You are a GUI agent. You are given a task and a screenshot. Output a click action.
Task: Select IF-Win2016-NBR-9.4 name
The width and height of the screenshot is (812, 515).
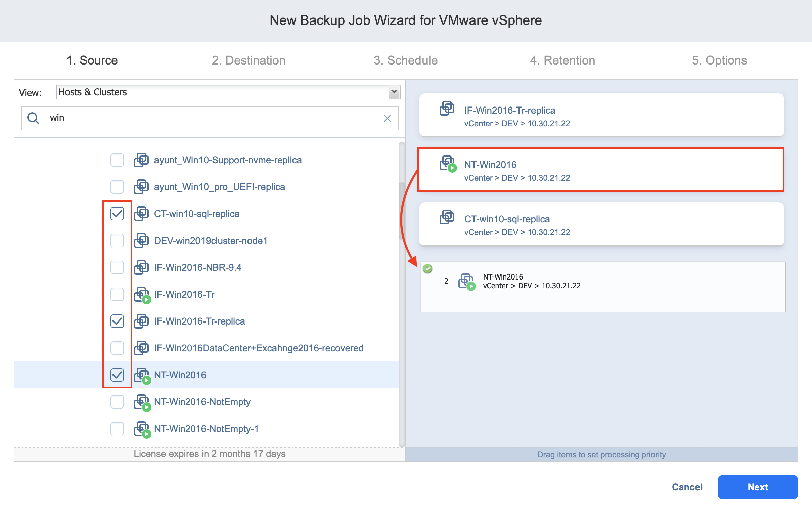tap(197, 267)
